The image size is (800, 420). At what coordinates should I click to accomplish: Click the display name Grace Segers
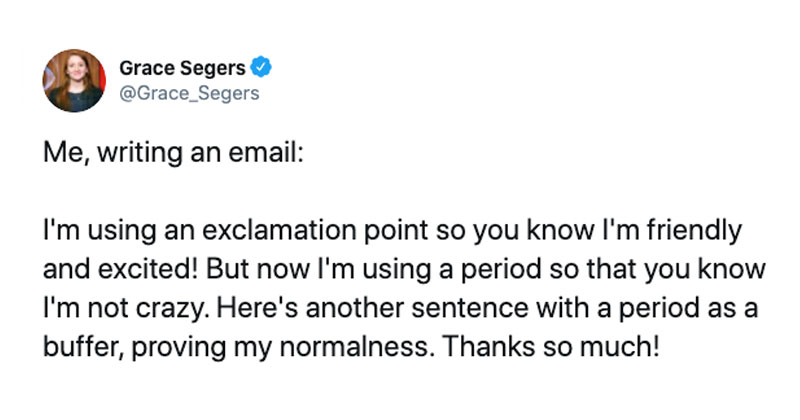click(182, 68)
